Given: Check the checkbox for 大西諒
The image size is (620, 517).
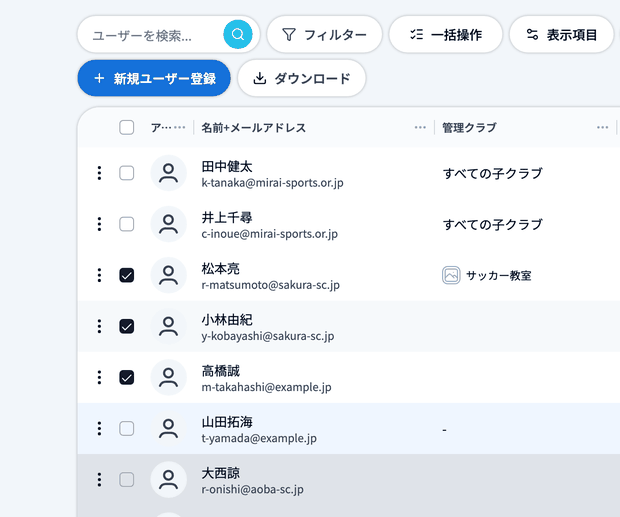Looking at the screenshot, I should pyautogui.click(x=127, y=479).
